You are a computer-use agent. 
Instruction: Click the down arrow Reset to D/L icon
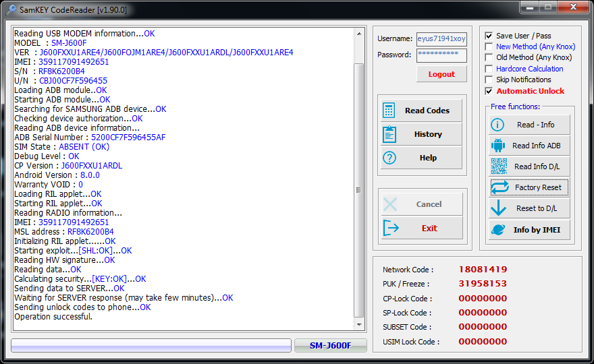click(498, 208)
